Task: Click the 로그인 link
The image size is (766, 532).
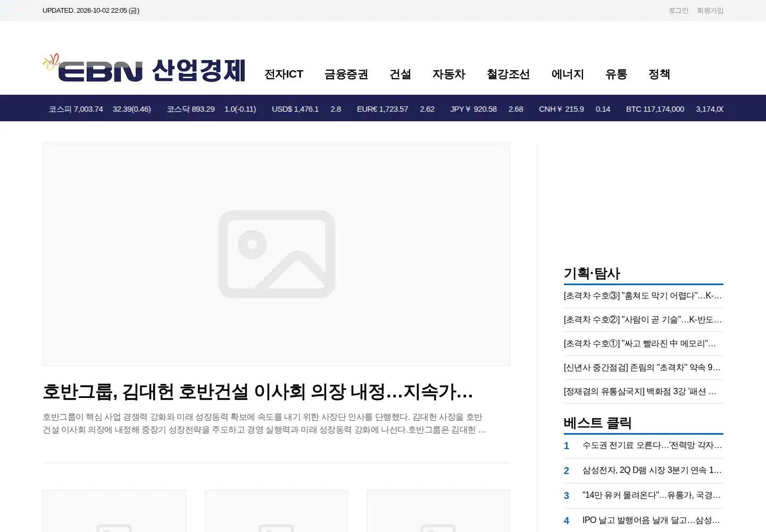Action: tap(678, 11)
